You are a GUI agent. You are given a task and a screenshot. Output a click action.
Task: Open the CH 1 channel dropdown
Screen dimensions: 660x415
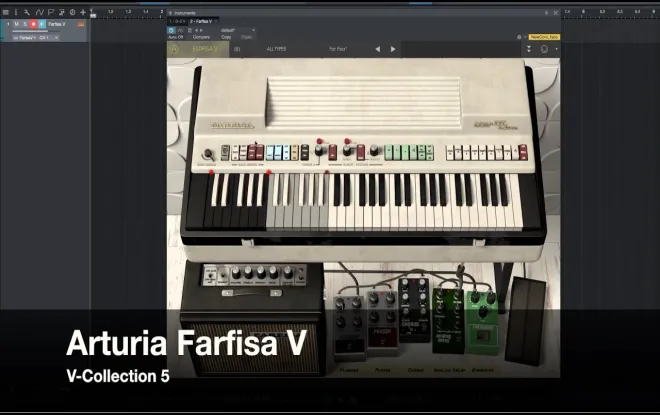click(48, 38)
